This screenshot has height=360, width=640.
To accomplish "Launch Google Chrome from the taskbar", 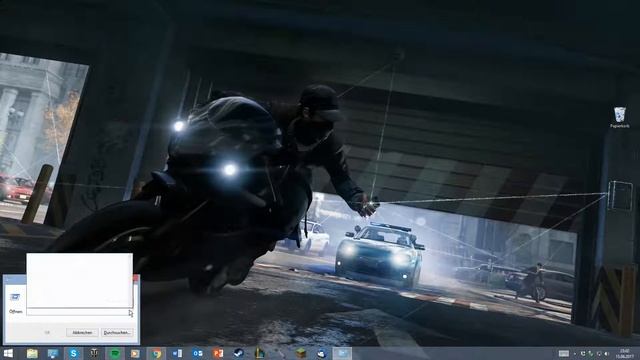I will click(156, 353).
